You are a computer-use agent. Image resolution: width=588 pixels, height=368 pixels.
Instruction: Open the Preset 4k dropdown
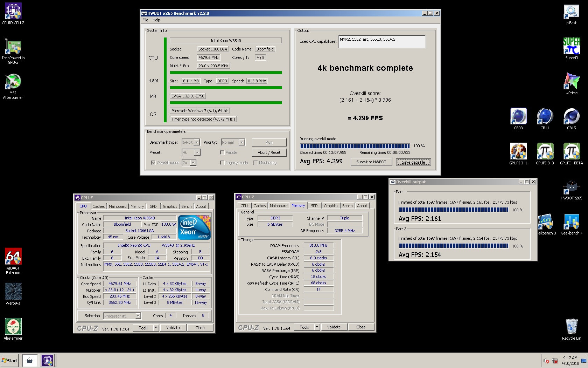point(191,152)
